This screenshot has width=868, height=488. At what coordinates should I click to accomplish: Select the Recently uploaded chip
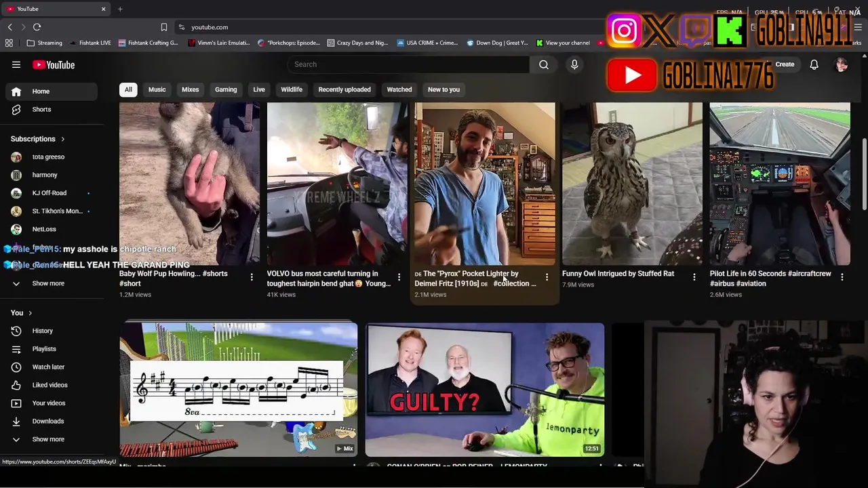tap(344, 89)
